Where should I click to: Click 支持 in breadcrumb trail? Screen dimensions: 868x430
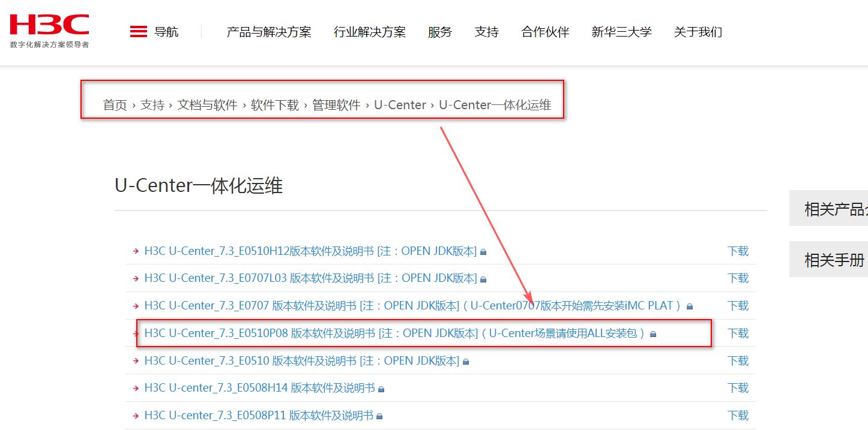(x=152, y=105)
